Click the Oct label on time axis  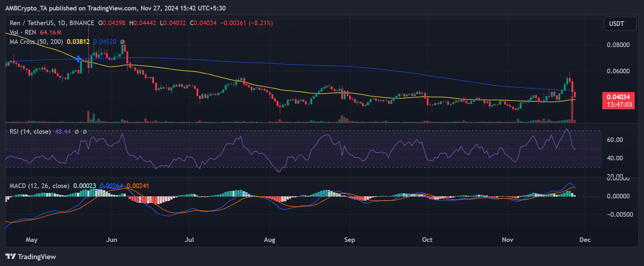(x=427, y=240)
